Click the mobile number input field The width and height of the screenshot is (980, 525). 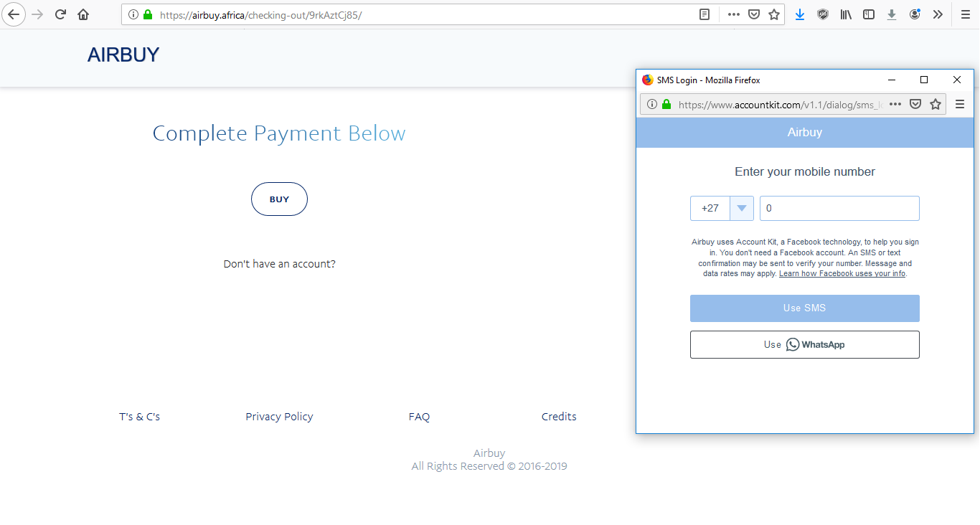click(x=839, y=209)
